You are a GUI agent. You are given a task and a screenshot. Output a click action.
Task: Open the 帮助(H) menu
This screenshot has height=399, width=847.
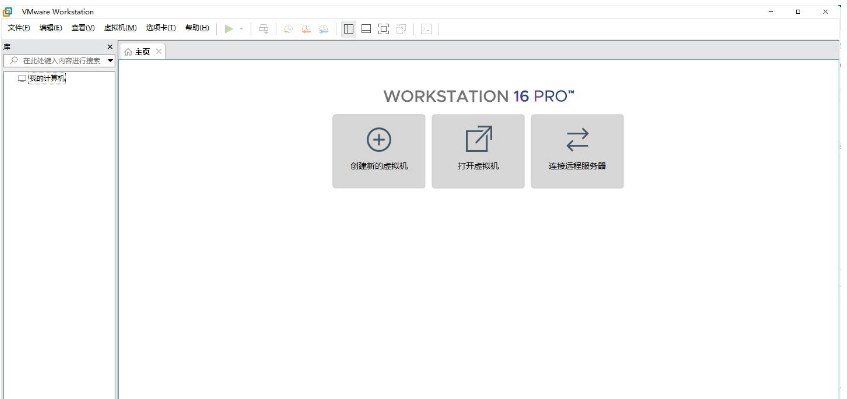point(197,28)
